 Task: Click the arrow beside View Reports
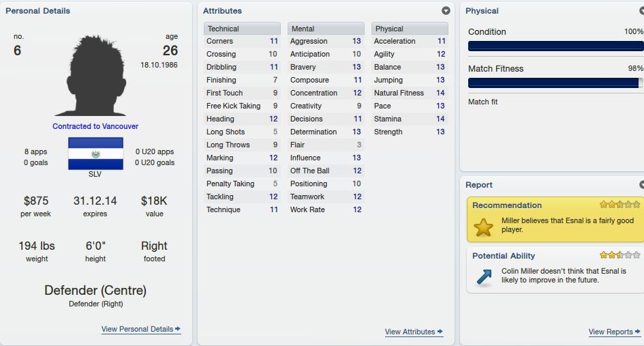[x=637, y=331]
